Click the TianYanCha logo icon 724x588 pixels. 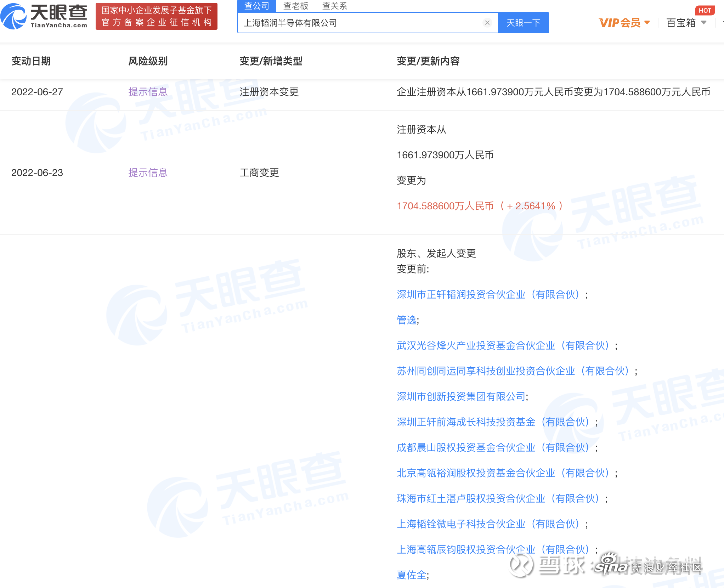tap(13, 16)
